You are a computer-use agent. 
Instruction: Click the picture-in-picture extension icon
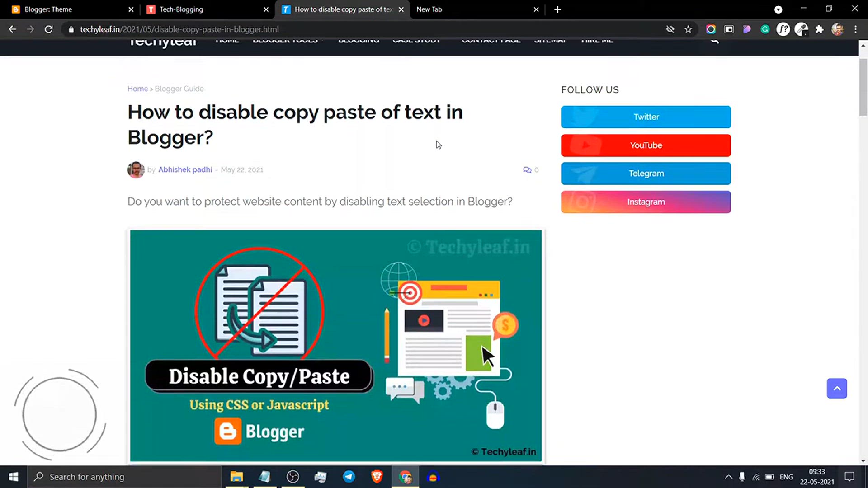(x=729, y=29)
